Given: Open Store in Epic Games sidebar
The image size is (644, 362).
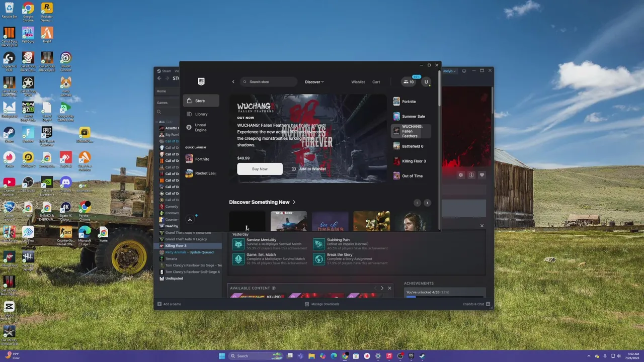Looking at the screenshot, I should tap(201, 101).
